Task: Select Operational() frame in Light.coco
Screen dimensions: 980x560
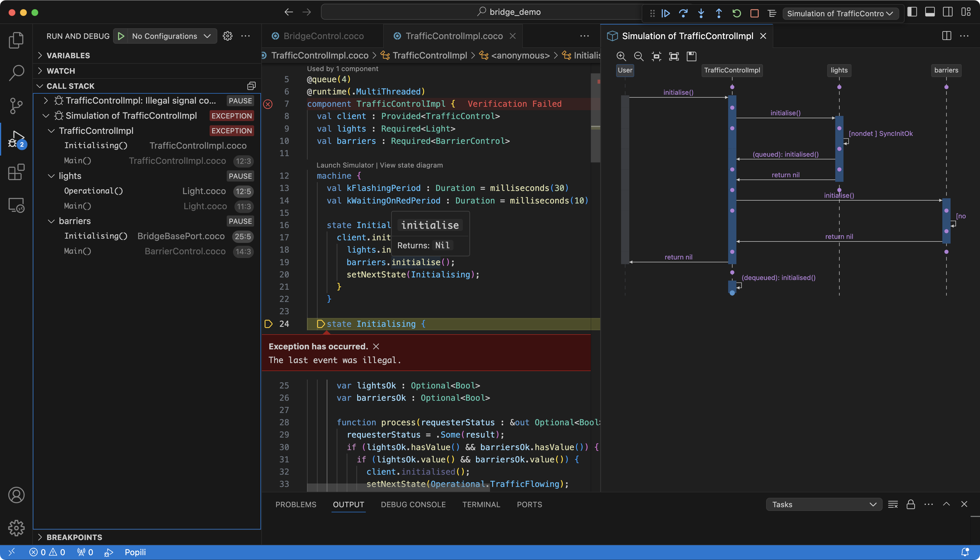Action: coord(147,191)
